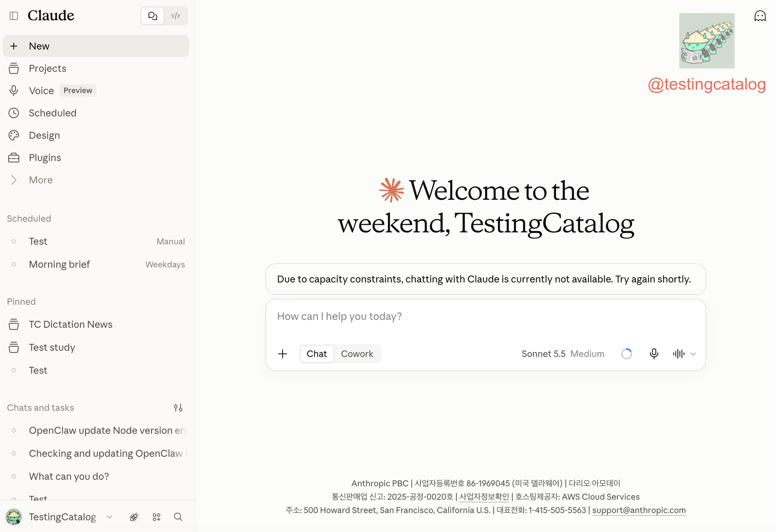Open search magnifier in sidebar footer
776x532 pixels.
tap(178, 517)
